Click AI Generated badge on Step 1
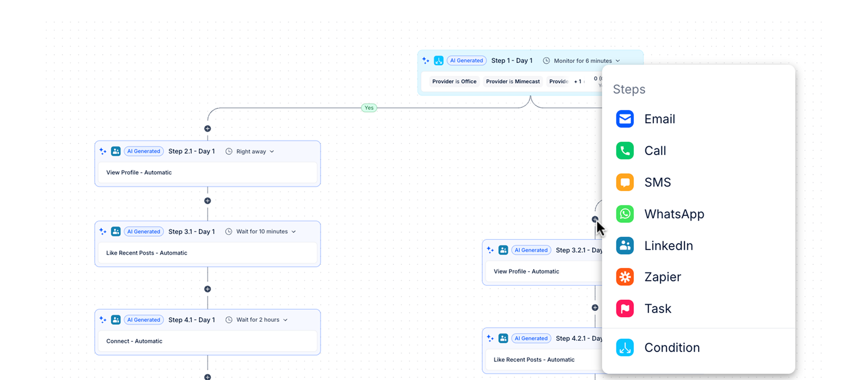The image size is (868, 380). coord(467,61)
